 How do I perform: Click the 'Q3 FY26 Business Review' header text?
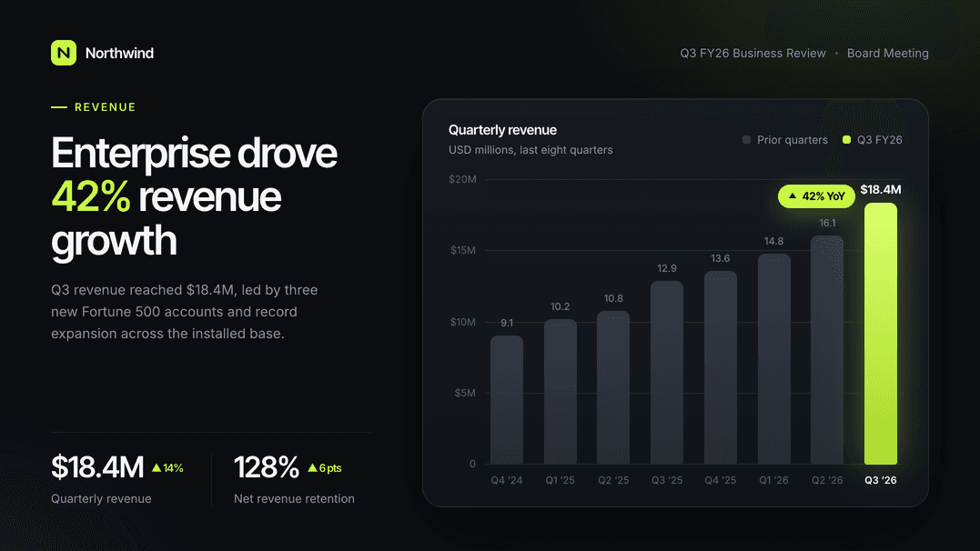point(753,53)
